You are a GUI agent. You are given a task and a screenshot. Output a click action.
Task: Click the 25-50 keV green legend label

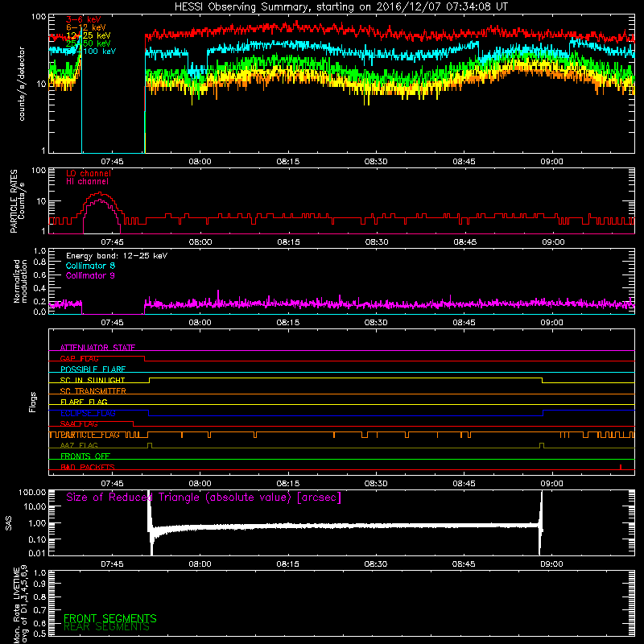tap(89, 43)
